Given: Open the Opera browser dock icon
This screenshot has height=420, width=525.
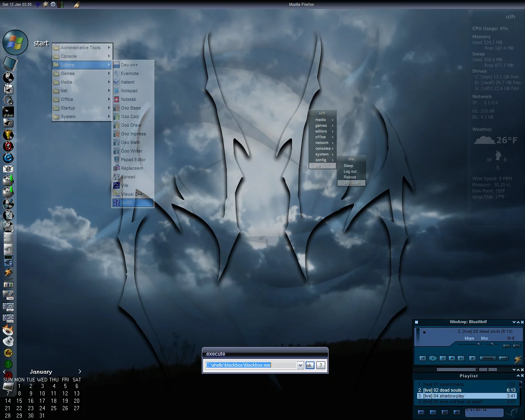Looking at the screenshot, I should [8, 146].
